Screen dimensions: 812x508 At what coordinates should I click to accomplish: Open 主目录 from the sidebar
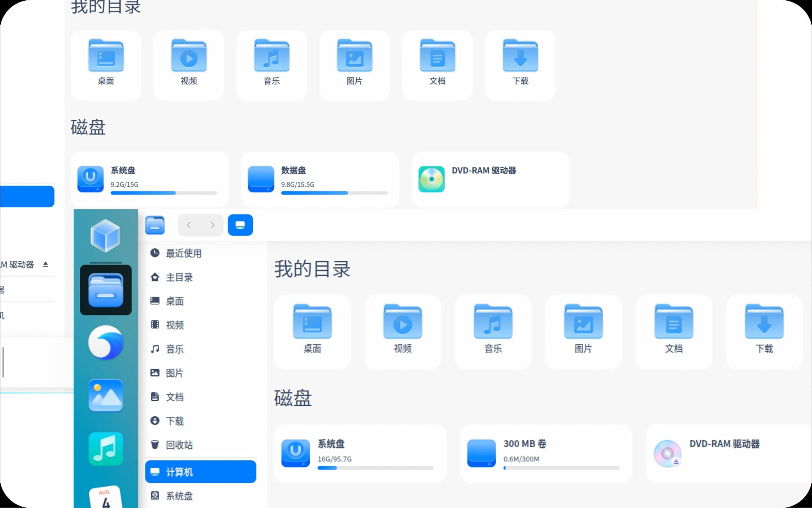(x=179, y=277)
